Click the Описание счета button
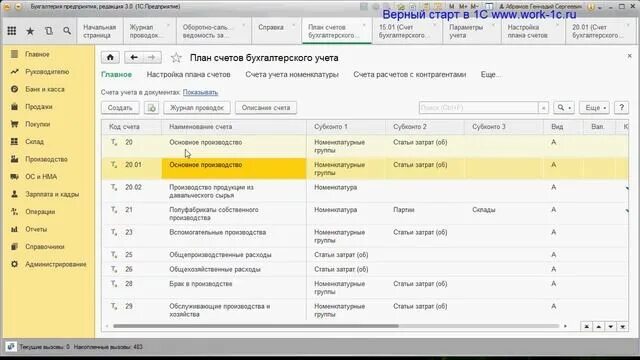640x360 pixels. point(266,108)
